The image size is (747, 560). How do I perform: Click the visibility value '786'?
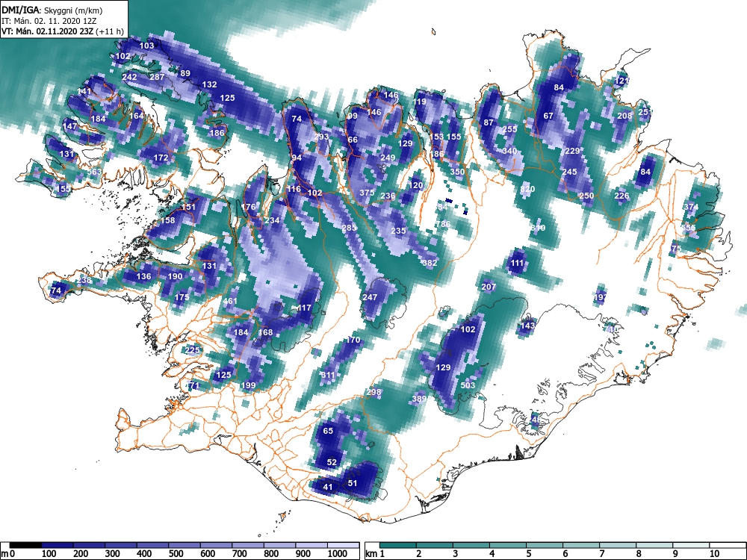click(443, 224)
